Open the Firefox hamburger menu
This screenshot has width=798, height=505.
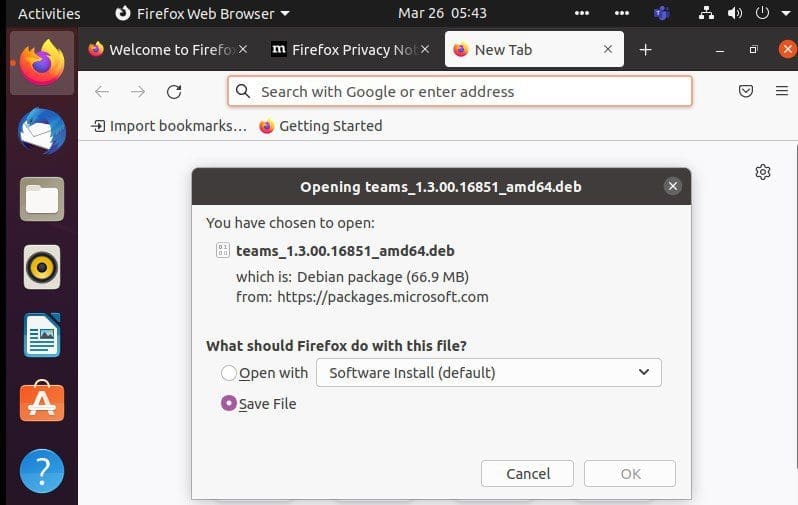pyautogui.click(x=782, y=91)
